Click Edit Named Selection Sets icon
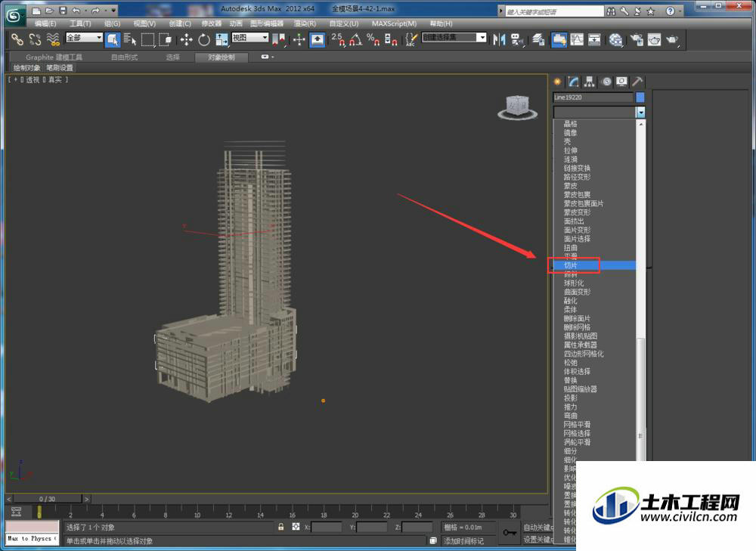 point(411,39)
